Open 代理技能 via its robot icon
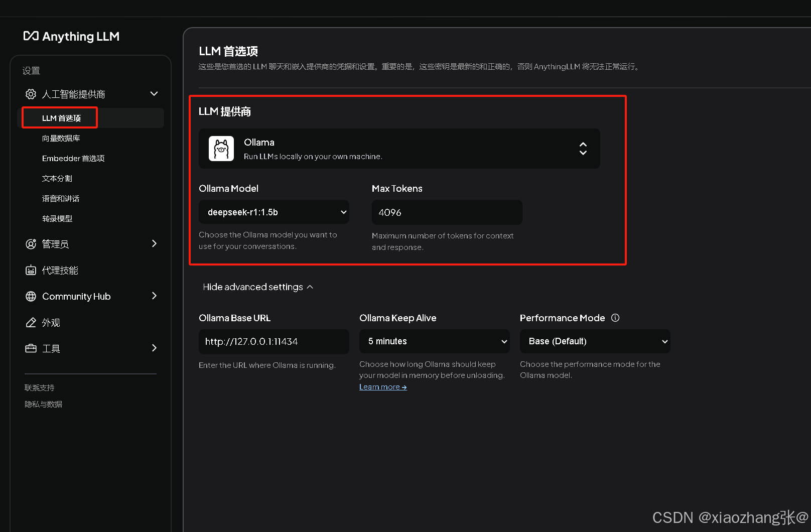Viewport: 811px width, 532px height. pyautogui.click(x=30, y=270)
